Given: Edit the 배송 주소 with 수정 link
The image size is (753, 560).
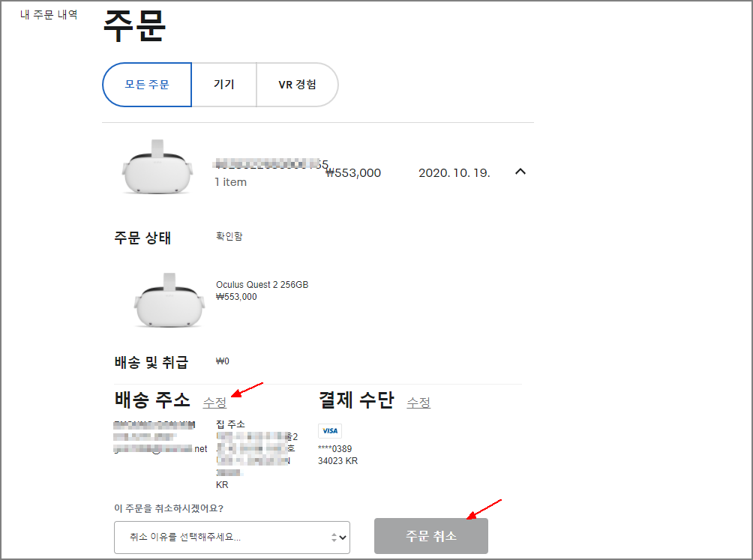Looking at the screenshot, I should (x=214, y=402).
